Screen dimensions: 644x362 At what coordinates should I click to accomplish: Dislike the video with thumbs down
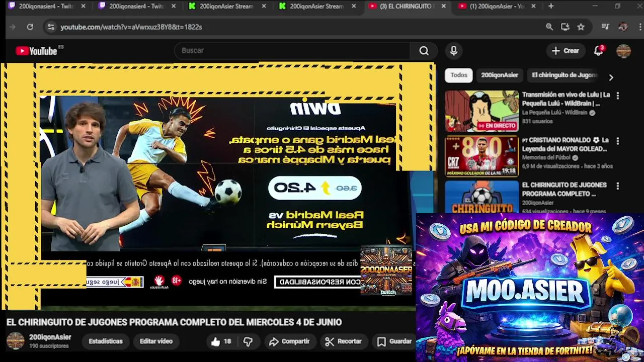point(248,341)
